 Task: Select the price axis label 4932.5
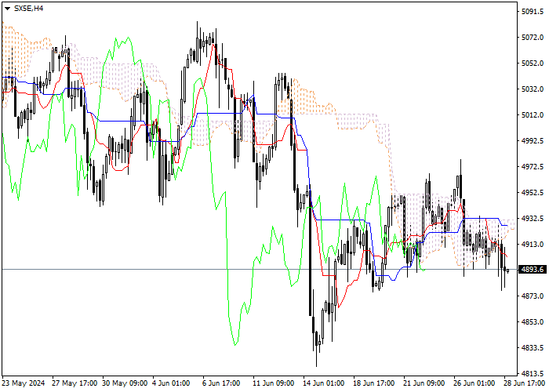533,219
